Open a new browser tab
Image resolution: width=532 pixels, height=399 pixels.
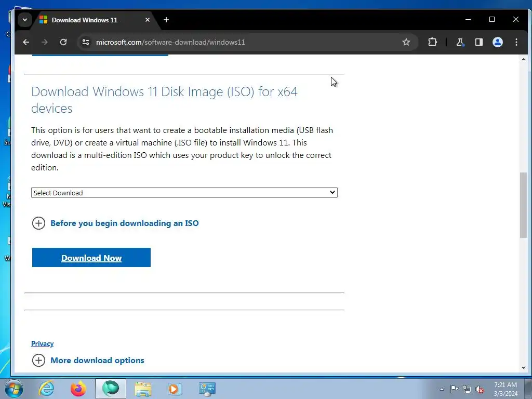point(166,20)
